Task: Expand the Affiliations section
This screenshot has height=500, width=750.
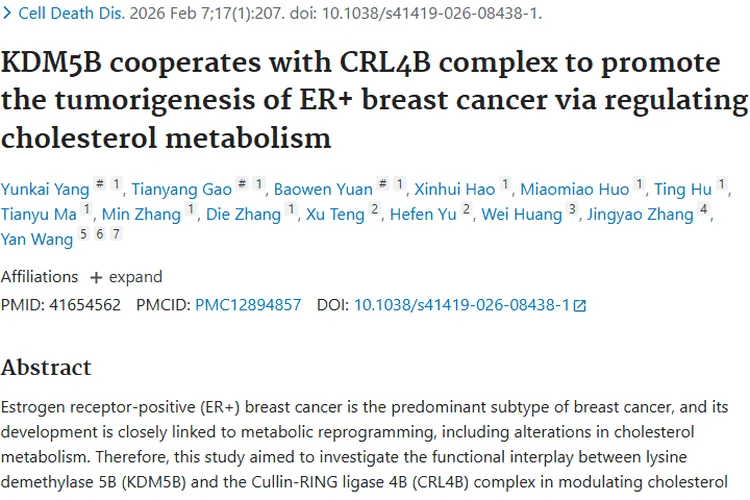Action: [x=126, y=277]
